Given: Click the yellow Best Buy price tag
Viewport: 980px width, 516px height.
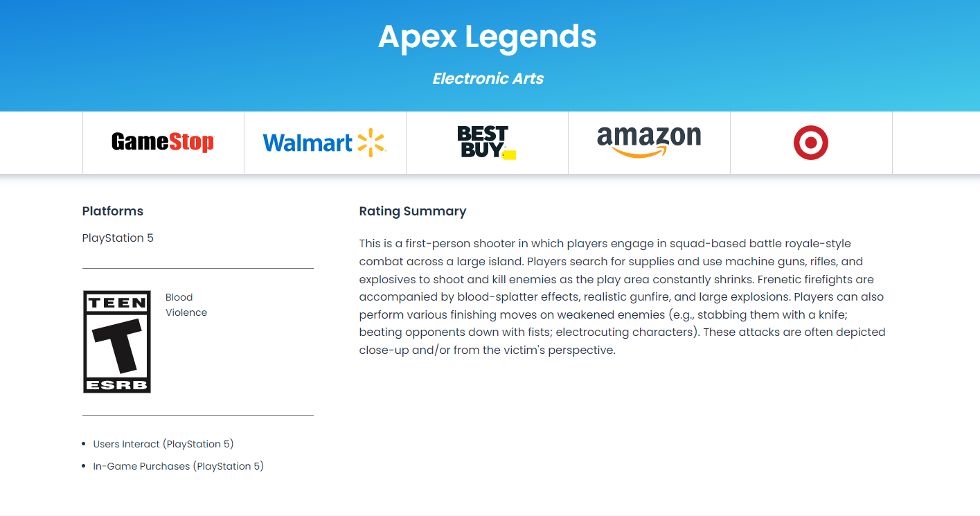Looking at the screenshot, I should (x=509, y=154).
